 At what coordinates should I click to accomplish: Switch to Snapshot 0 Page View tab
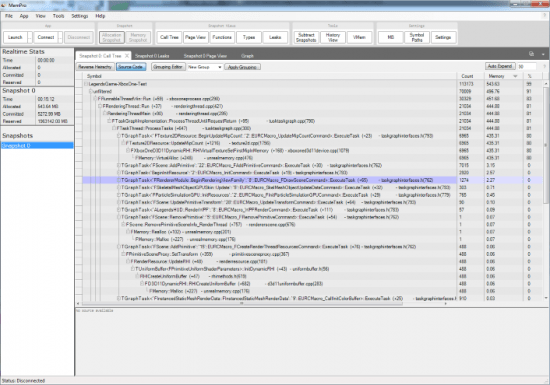(205, 56)
